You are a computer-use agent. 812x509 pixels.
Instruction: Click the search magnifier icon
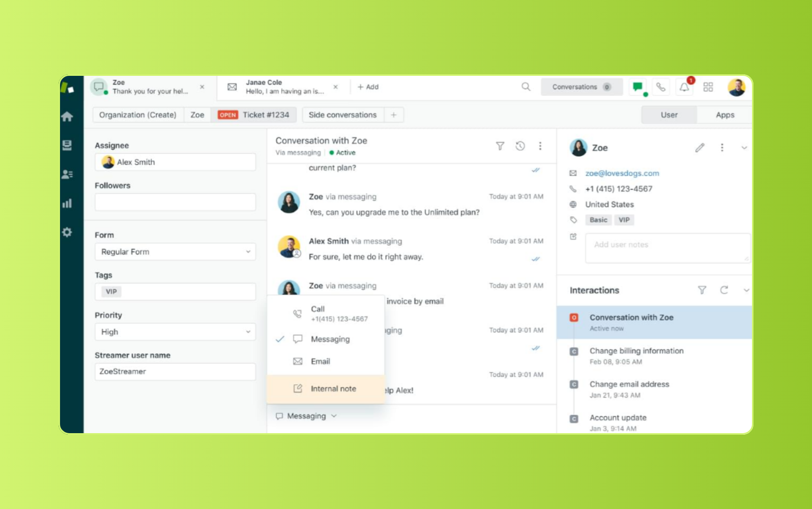(x=526, y=87)
